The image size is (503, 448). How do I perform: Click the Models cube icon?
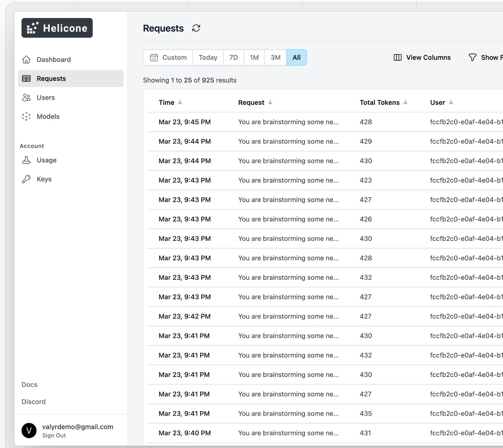(x=26, y=117)
